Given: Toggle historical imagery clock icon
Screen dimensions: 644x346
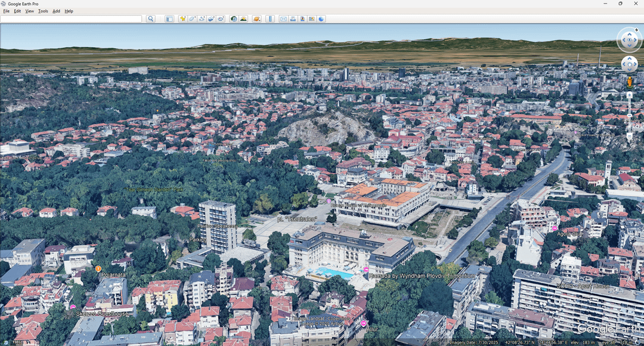Looking at the screenshot, I should click(x=234, y=19).
